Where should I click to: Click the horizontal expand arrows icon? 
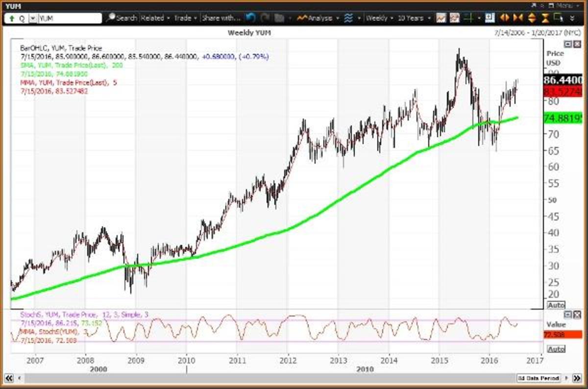pos(504,18)
